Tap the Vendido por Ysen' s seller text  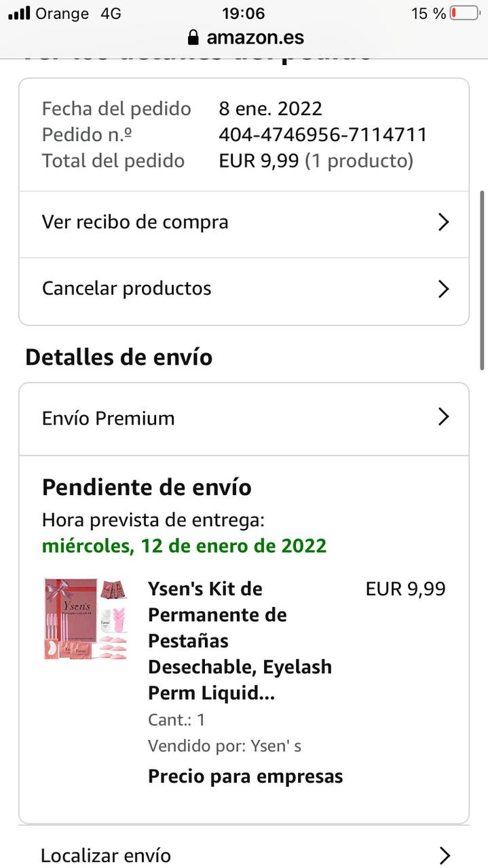pos(225,746)
